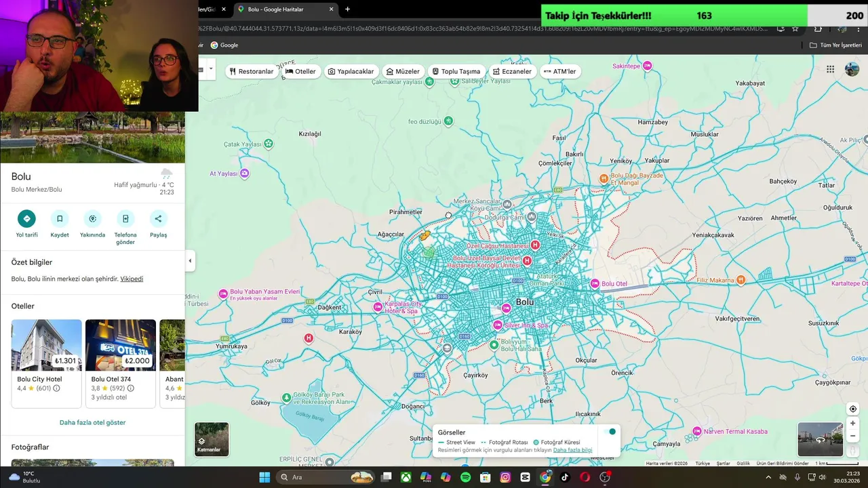The image size is (868, 488).
Task: Filter map by Oteller chip
Action: [x=300, y=71]
